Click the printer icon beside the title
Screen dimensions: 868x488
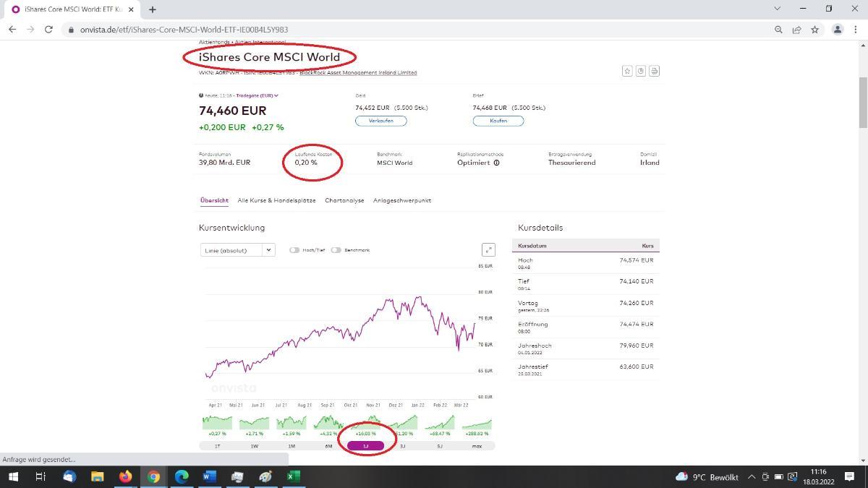point(654,71)
